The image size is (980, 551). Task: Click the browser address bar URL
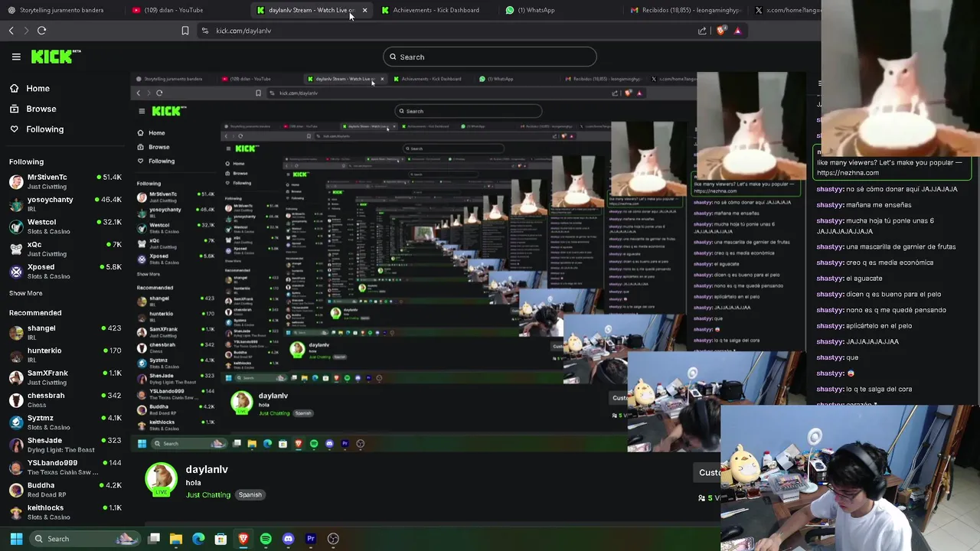coord(243,31)
